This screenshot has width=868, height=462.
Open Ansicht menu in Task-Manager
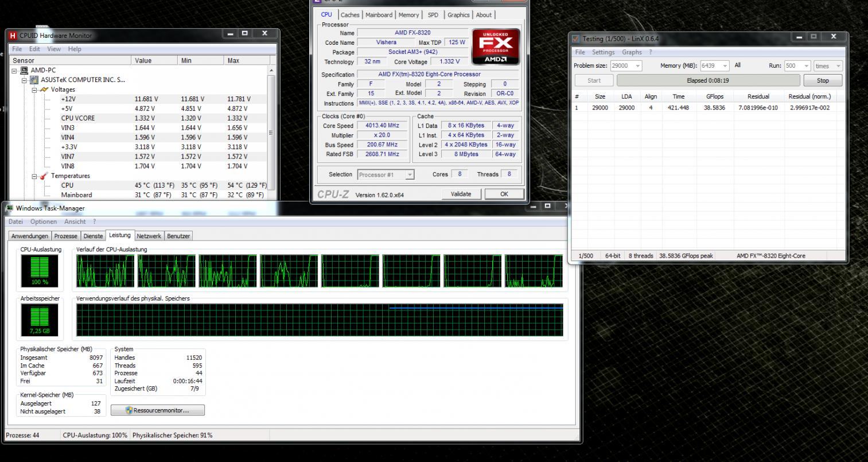pos(75,222)
